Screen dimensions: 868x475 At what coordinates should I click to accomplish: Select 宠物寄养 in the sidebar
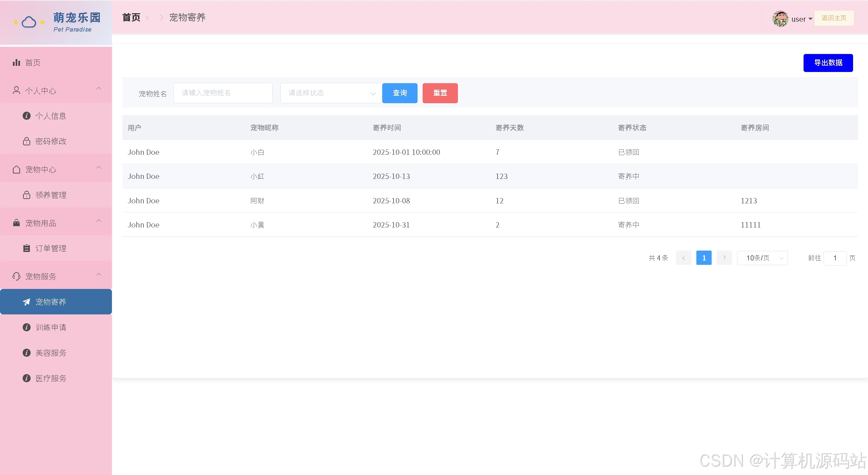pos(56,302)
